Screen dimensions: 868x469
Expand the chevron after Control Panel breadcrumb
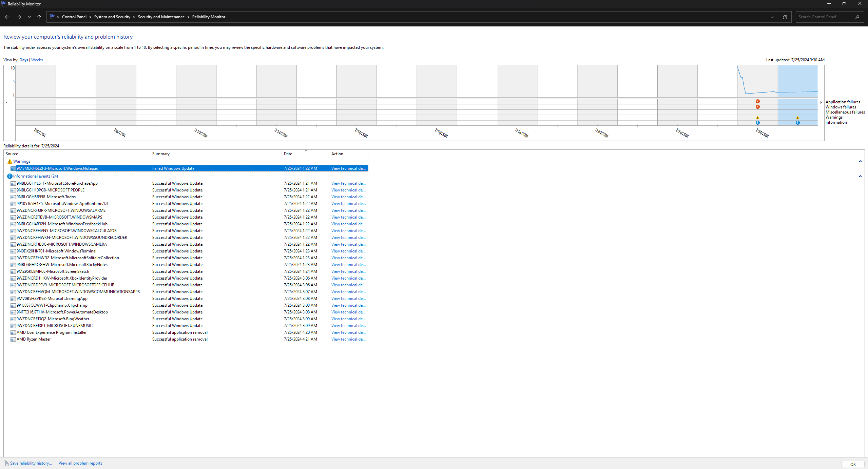90,17
